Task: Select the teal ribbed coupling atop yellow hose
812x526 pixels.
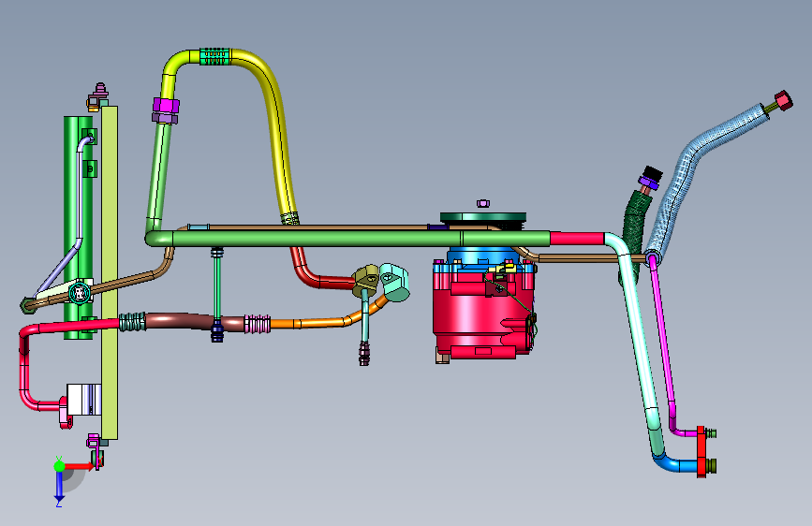Action: (x=214, y=56)
